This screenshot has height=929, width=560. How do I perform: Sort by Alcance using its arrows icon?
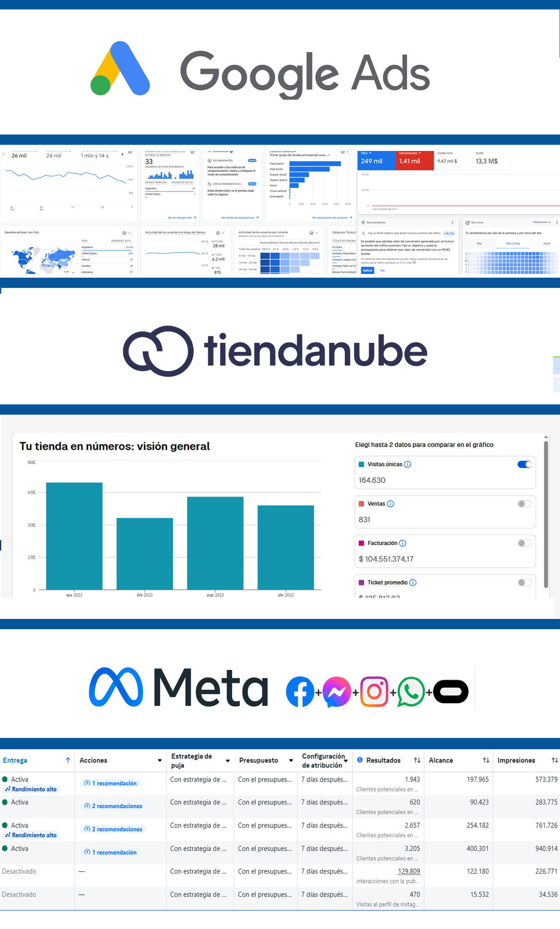[x=486, y=760]
